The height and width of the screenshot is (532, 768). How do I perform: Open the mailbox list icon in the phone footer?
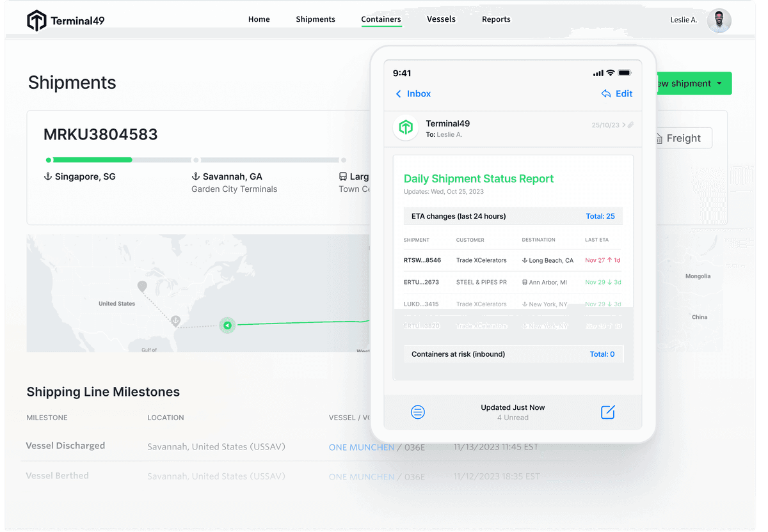tap(418, 412)
